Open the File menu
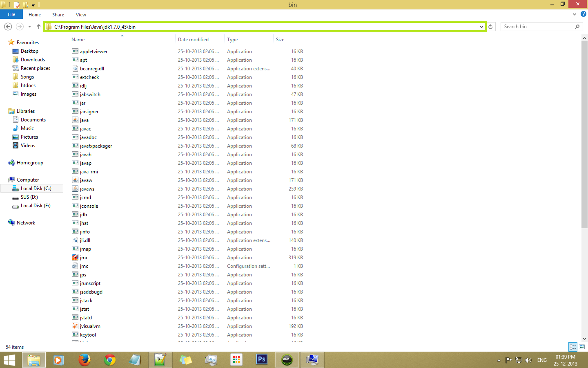Image resolution: width=588 pixels, height=368 pixels. (11, 14)
